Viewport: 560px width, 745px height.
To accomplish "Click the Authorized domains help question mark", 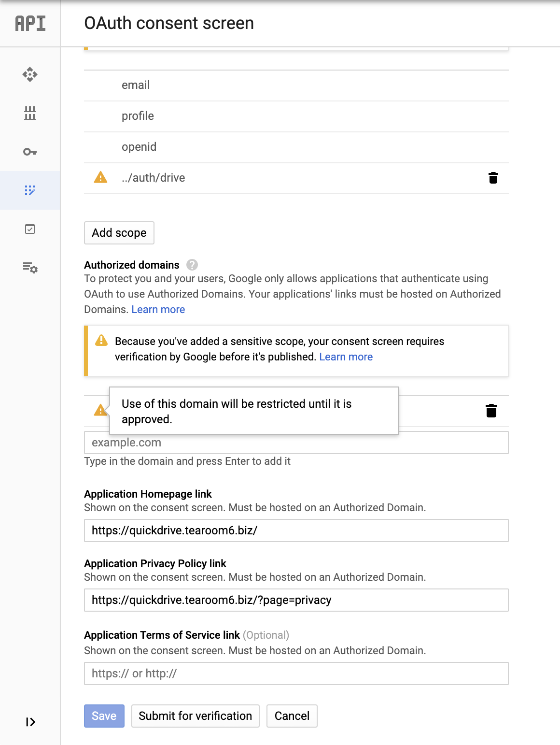I will click(192, 265).
